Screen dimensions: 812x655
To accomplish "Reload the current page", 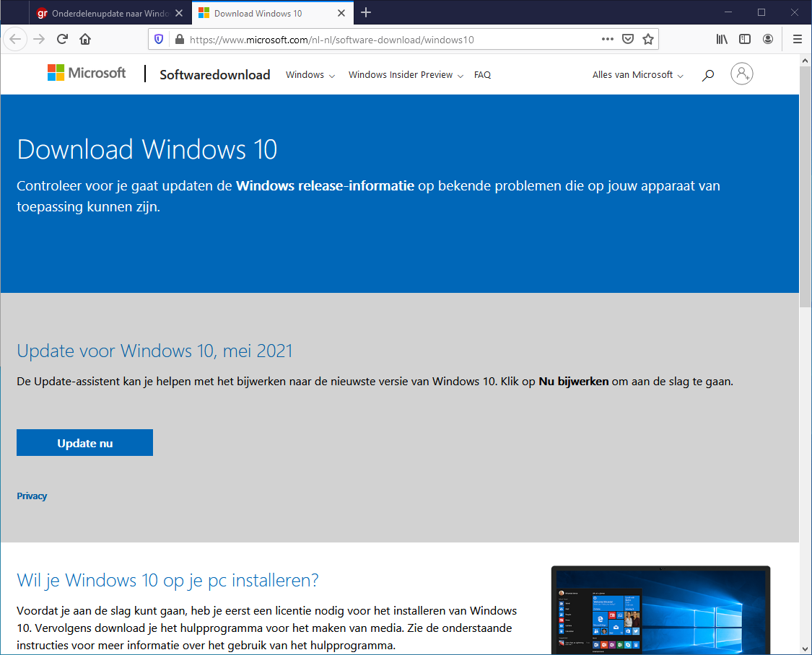I will [x=62, y=39].
